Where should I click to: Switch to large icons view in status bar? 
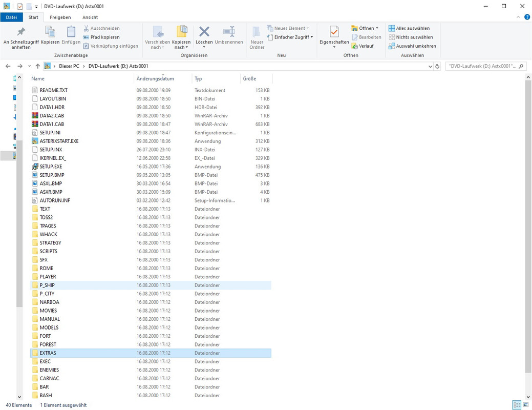click(525, 405)
